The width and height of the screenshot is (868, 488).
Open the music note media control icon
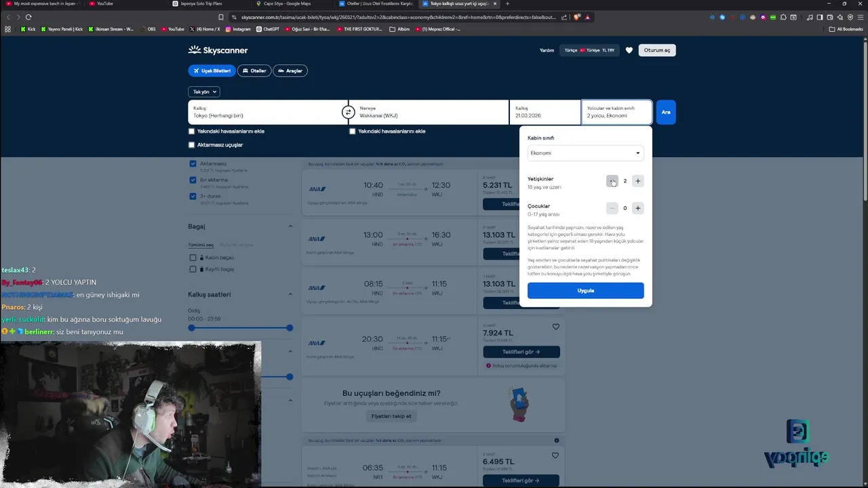pyautogui.click(x=810, y=17)
